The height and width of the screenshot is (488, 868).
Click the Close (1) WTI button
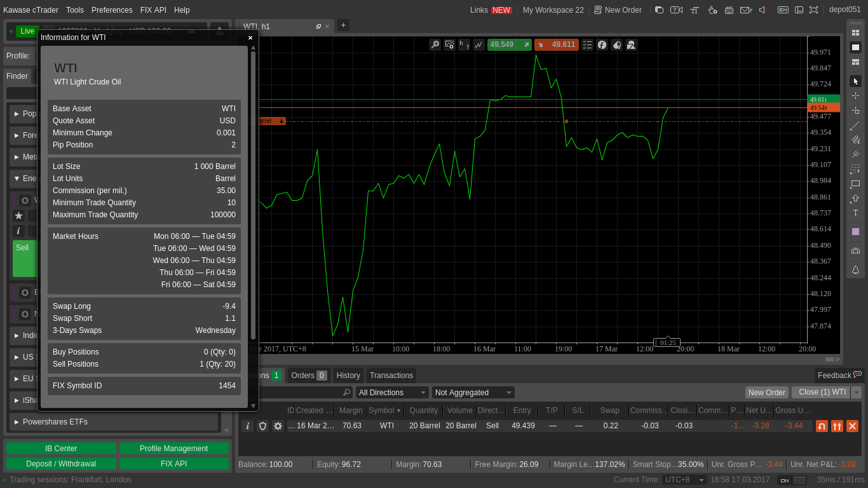(822, 392)
